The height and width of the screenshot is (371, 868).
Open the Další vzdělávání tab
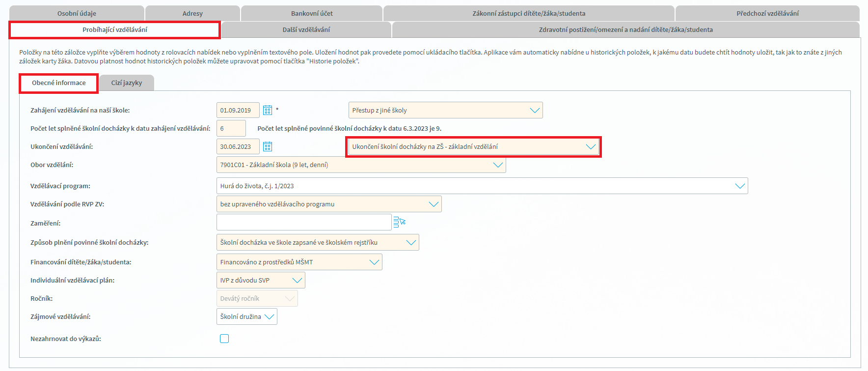(306, 29)
